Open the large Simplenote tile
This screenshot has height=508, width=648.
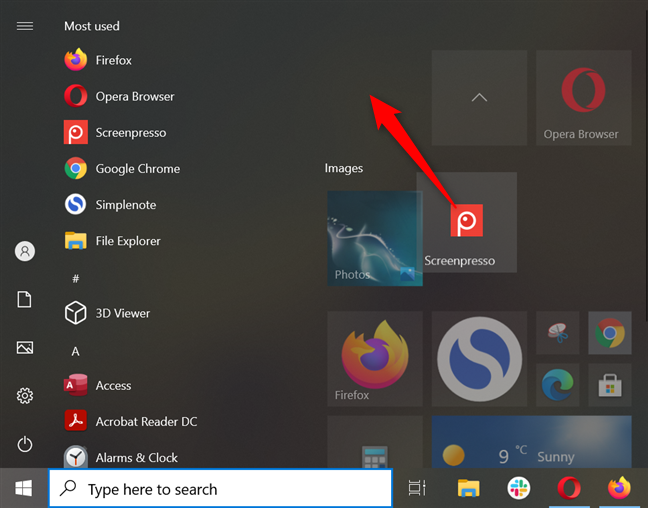tap(479, 359)
